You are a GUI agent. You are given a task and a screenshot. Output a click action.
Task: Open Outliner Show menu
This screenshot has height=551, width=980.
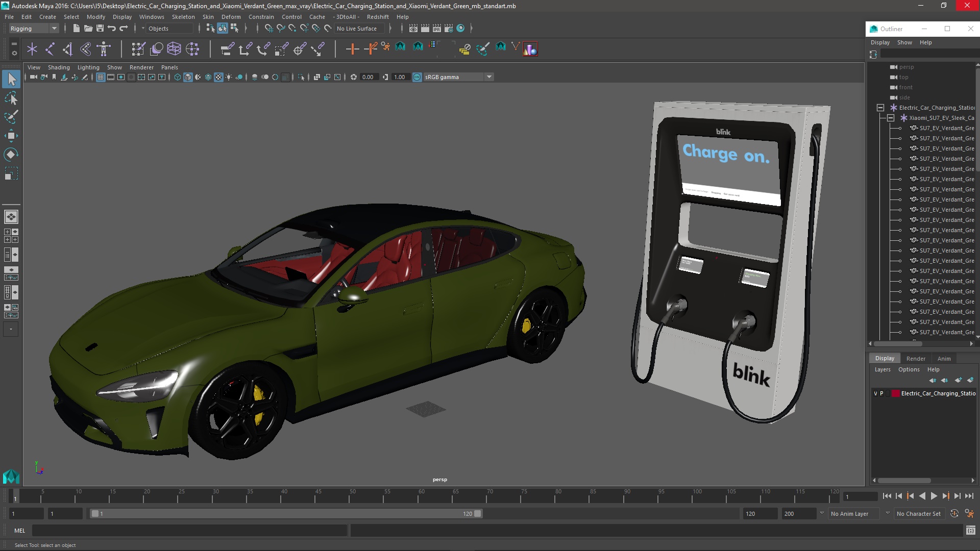pos(904,42)
